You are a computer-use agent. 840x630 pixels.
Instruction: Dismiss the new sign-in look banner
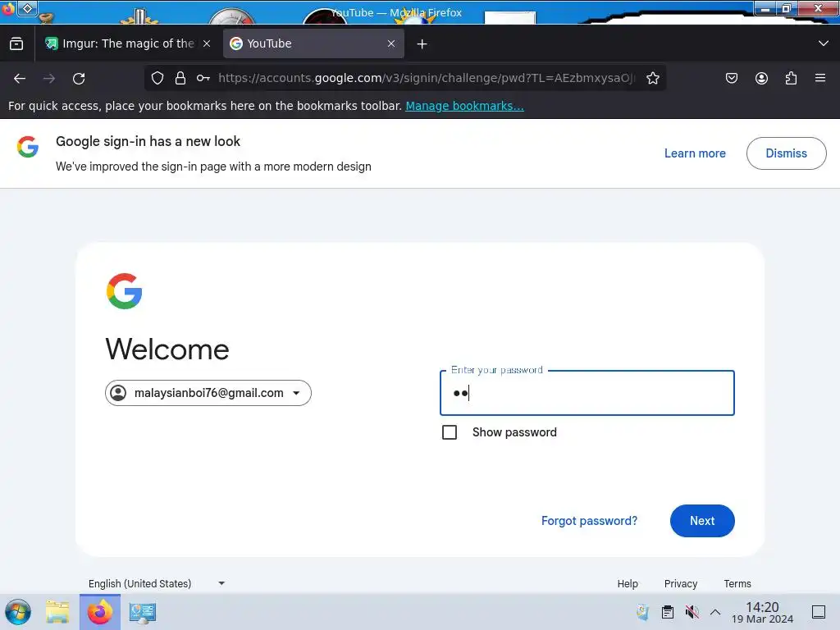[786, 153]
